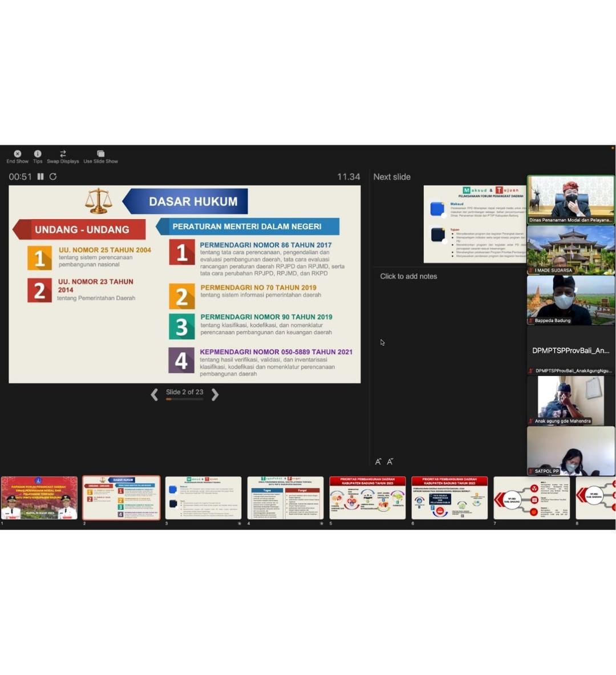Open the Tips info icon
Screen dimensions: 616x675
[38, 154]
